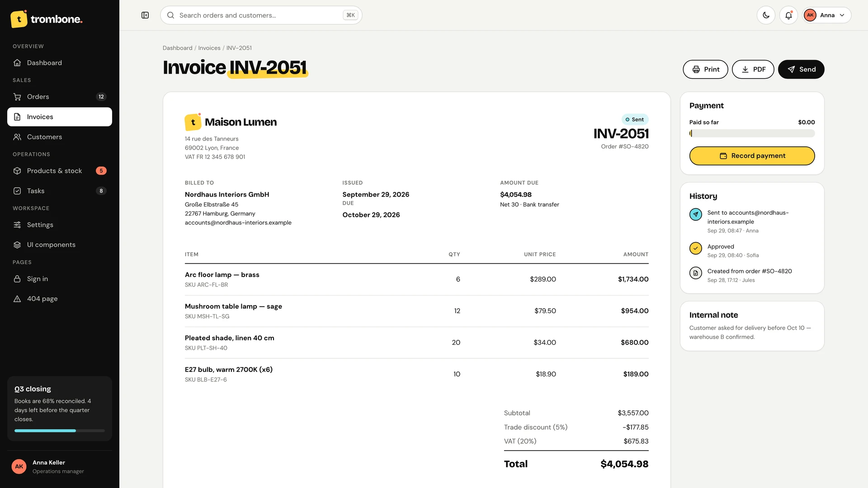Screen dimensions: 868x488
Task: Click the Tasks badge showing 8
Action: point(101,191)
